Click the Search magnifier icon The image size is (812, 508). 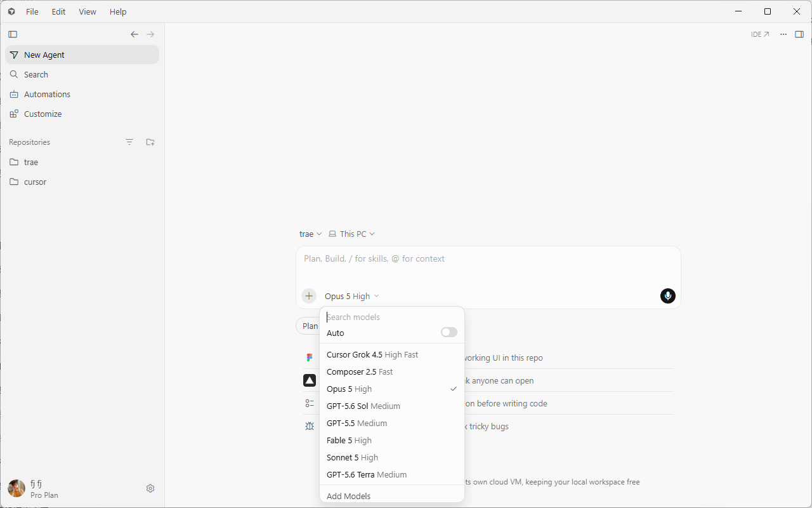pos(14,74)
